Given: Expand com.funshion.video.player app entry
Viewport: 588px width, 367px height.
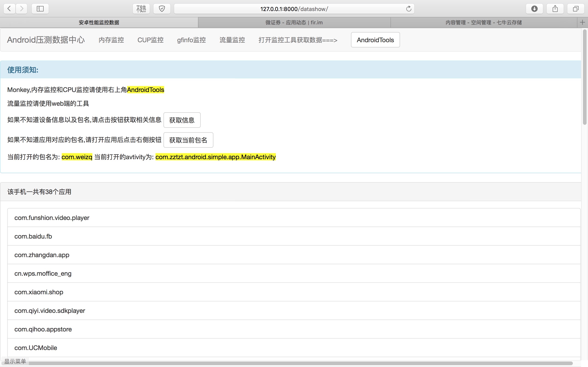Looking at the screenshot, I should pyautogui.click(x=293, y=218).
